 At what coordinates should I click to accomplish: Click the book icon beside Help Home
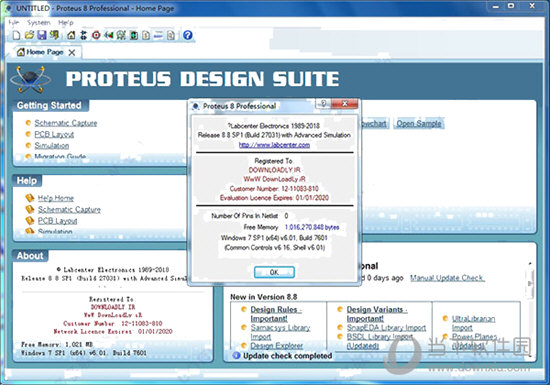tap(30, 198)
